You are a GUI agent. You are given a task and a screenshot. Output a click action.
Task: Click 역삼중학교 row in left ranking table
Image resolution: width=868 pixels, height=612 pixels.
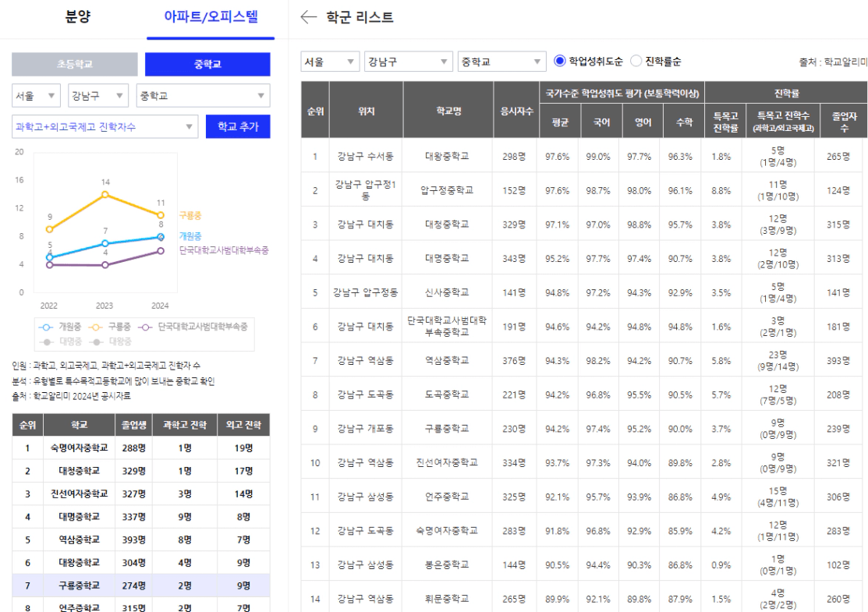tap(141, 539)
